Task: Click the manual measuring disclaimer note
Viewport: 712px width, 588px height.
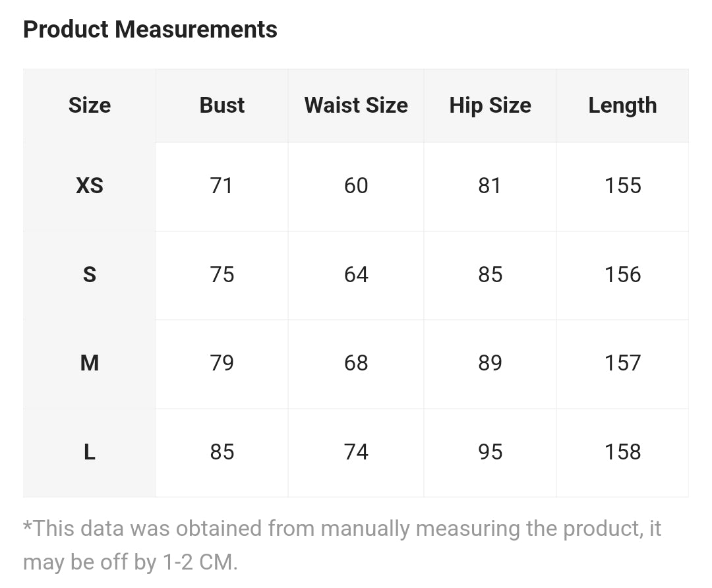Action: (342, 545)
